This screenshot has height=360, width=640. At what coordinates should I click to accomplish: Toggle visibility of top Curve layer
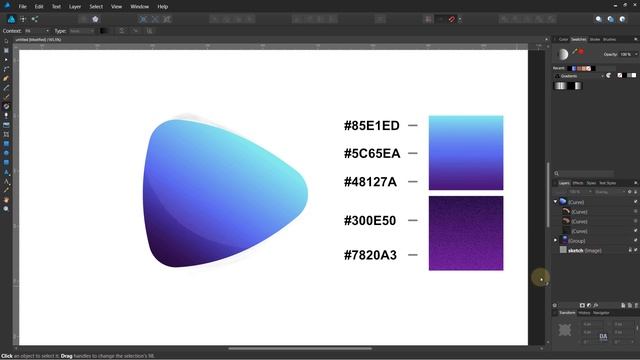tap(636, 202)
